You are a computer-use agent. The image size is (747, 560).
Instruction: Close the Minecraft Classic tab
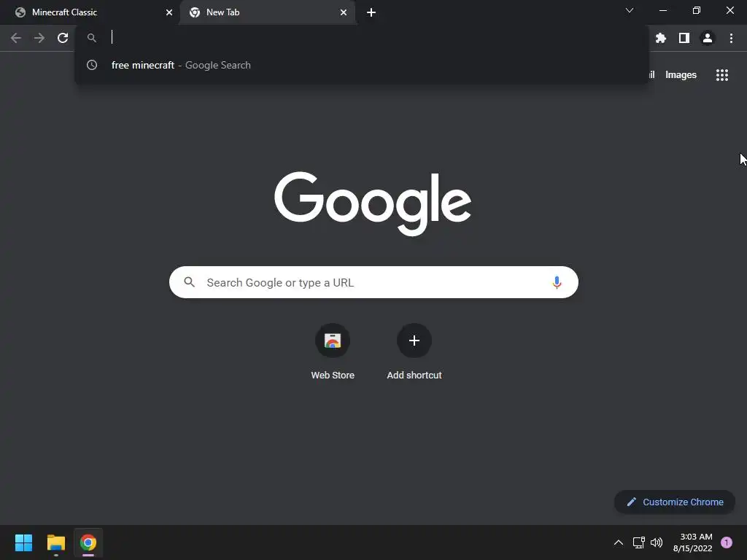pos(169,12)
